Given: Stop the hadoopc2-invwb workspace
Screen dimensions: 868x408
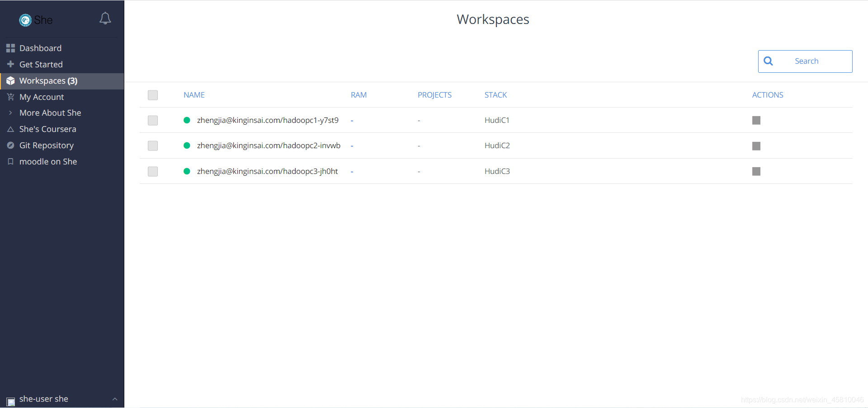Looking at the screenshot, I should [756, 146].
